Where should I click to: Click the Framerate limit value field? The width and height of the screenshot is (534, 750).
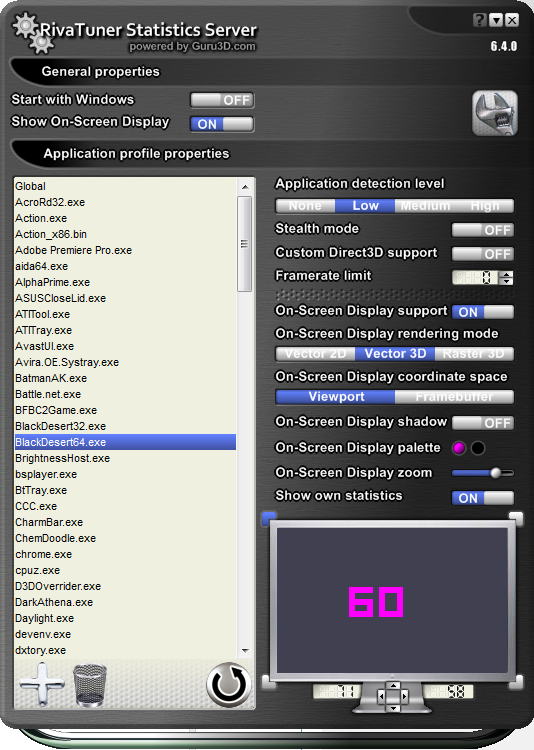[476, 277]
